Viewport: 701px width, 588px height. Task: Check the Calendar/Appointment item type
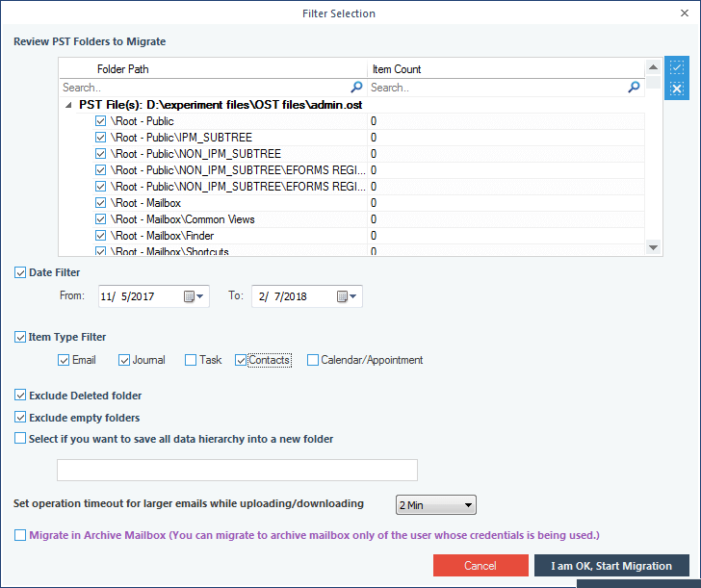313,360
